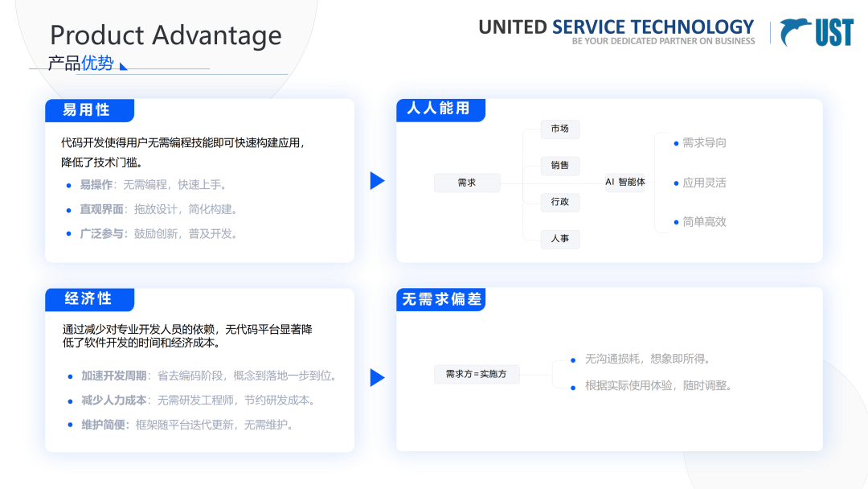Click the 直观界面 bullet line

pyautogui.click(x=152, y=209)
